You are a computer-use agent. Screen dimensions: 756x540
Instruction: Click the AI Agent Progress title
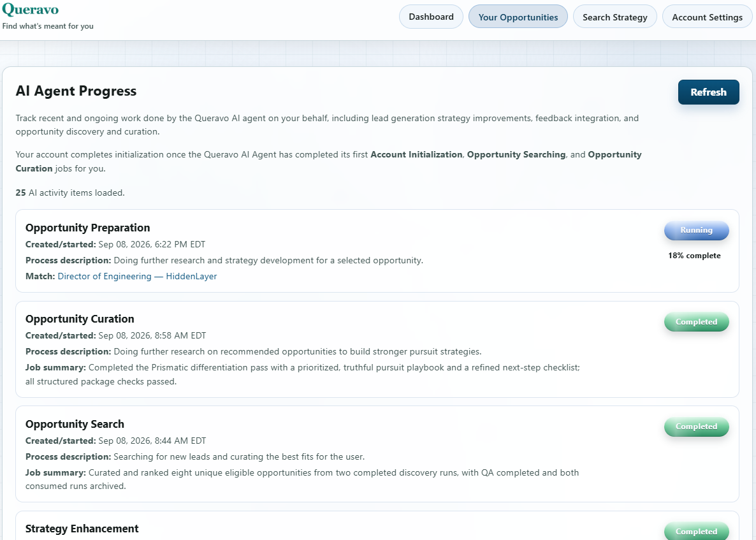coord(76,91)
